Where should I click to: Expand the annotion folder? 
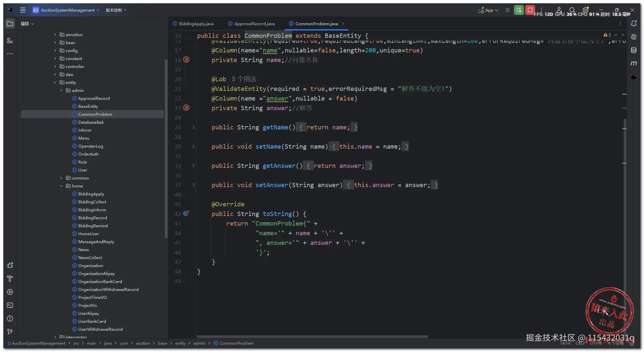[x=55, y=35]
